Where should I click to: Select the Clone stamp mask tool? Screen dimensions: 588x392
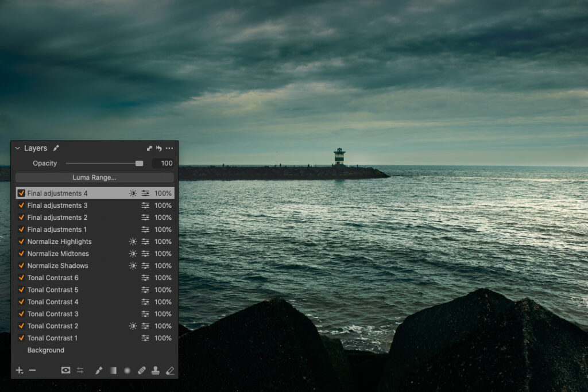tap(156, 370)
